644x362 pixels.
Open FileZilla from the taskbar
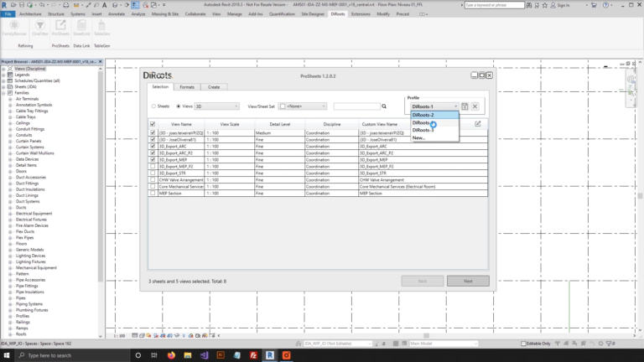coord(253,355)
